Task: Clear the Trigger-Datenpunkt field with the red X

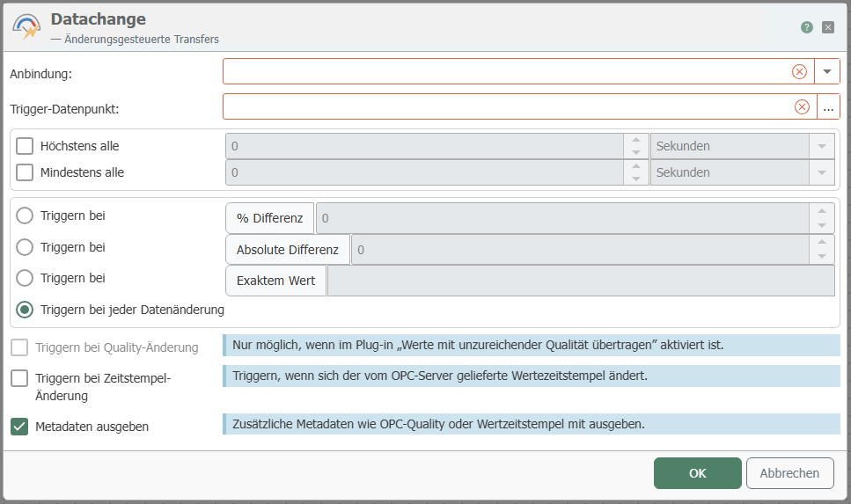Action: 802,107
